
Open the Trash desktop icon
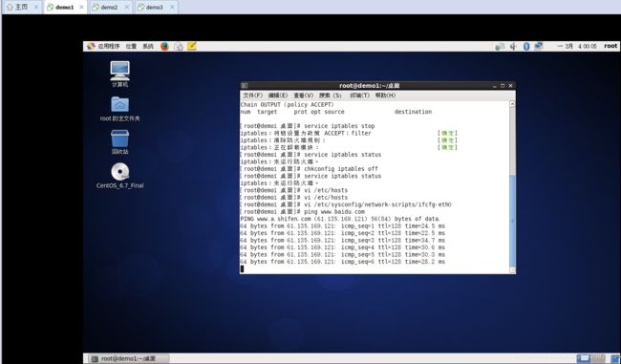[119, 142]
